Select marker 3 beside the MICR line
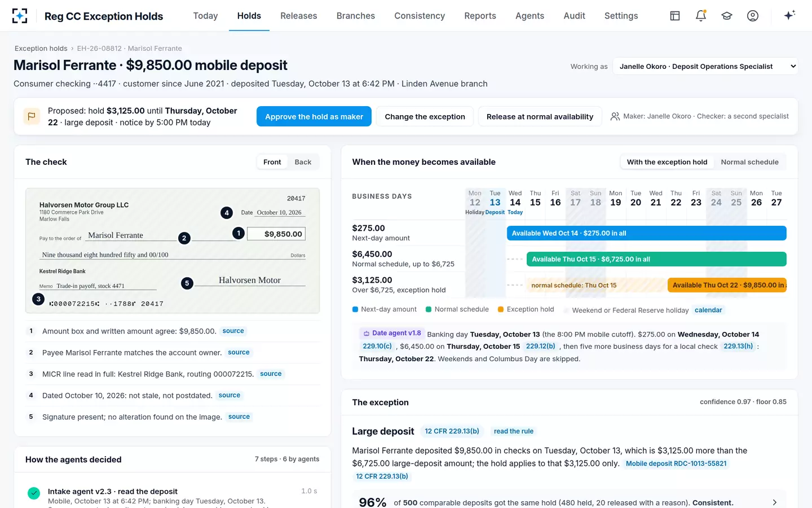This screenshot has width=812, height=508. click(38, 299)
